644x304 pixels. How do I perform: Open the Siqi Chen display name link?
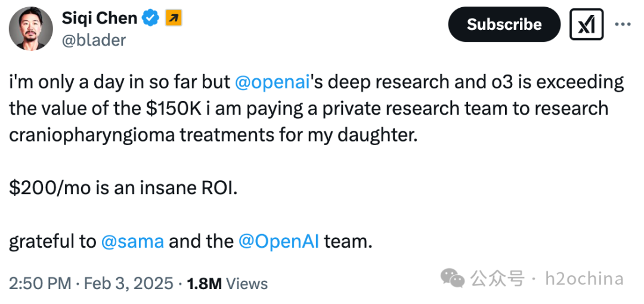pos(99,18)
